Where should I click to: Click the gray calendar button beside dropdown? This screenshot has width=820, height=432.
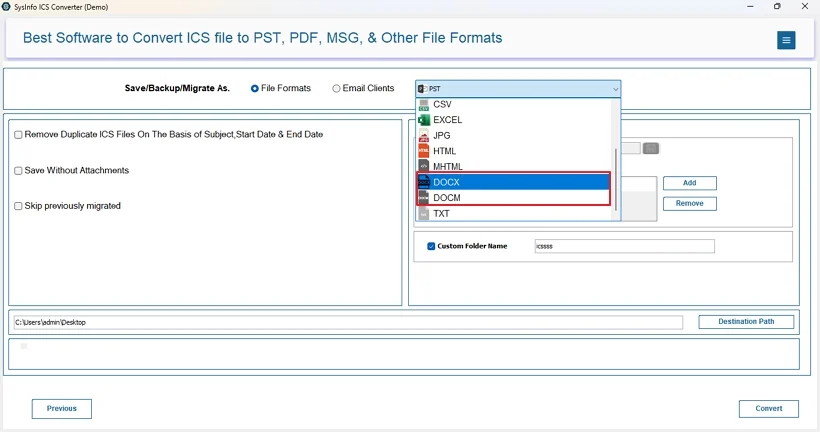click(651, 149)
